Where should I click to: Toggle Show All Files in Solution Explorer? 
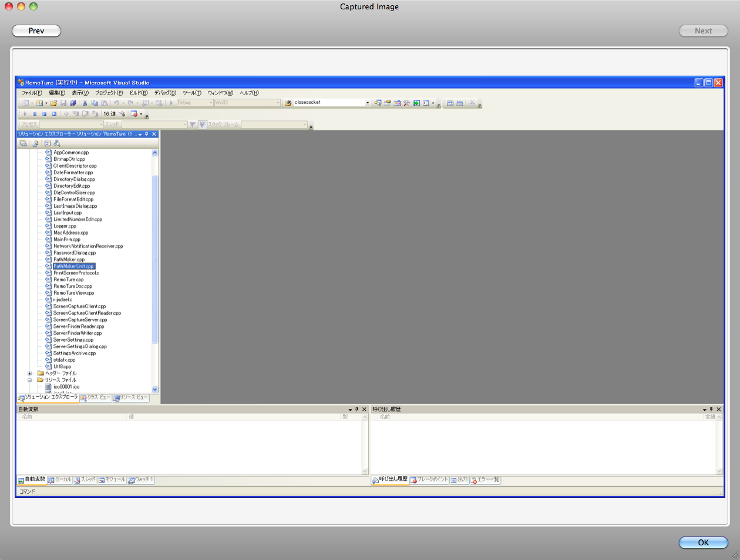(x=35, y=143)
